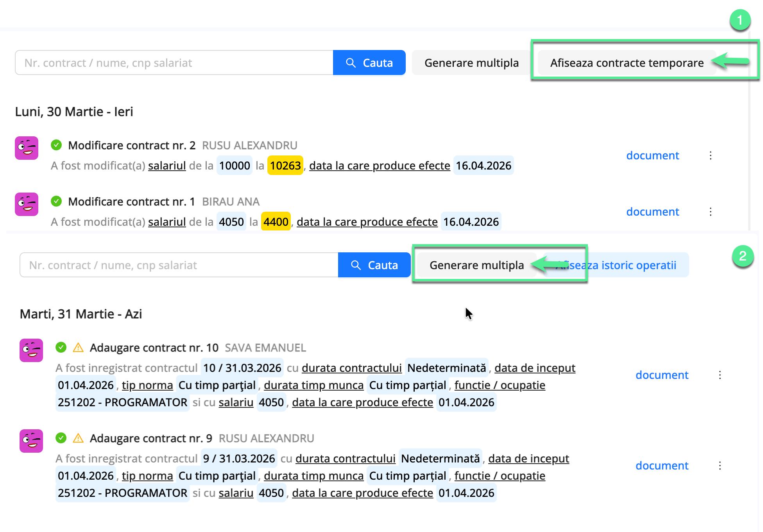
Task: Open the document for RUSU ALEXANDRU's contract modification
Action: (x=652, y=155)
